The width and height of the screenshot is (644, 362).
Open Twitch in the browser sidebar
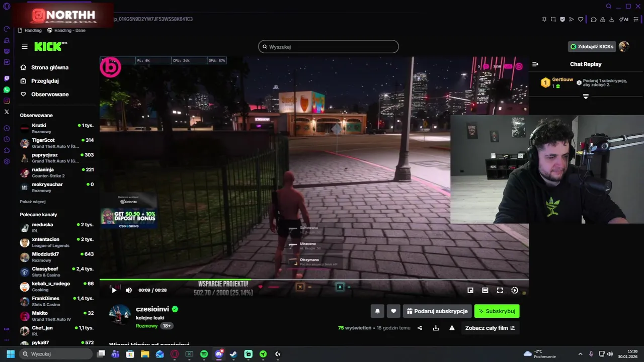click(x=7, y=78)
